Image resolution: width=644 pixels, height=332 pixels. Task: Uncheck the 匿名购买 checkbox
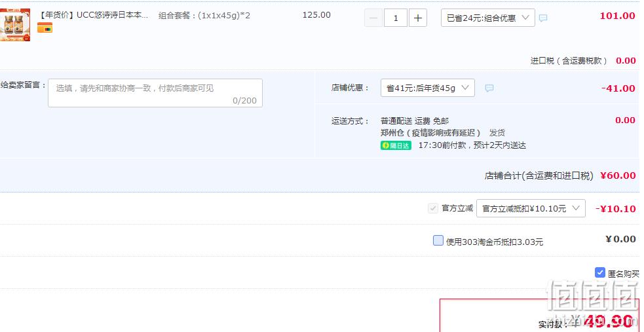click(x=599, y=272)
